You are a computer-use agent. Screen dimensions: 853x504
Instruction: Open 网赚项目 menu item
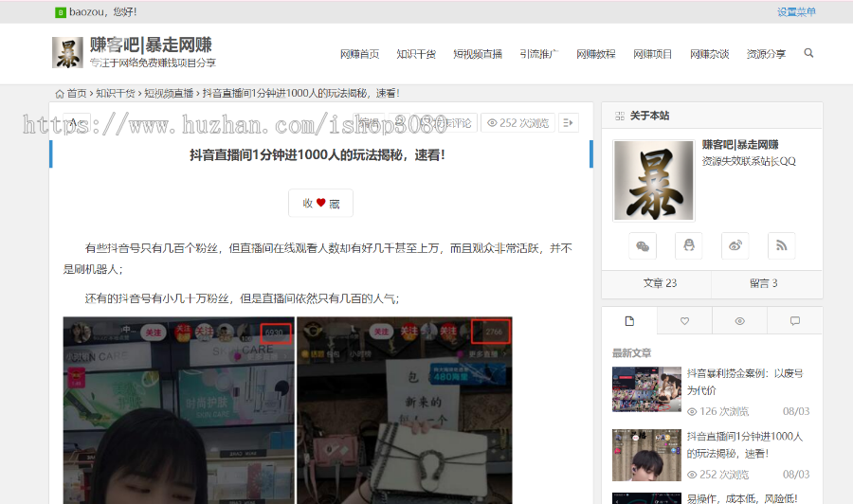[652, 54]
